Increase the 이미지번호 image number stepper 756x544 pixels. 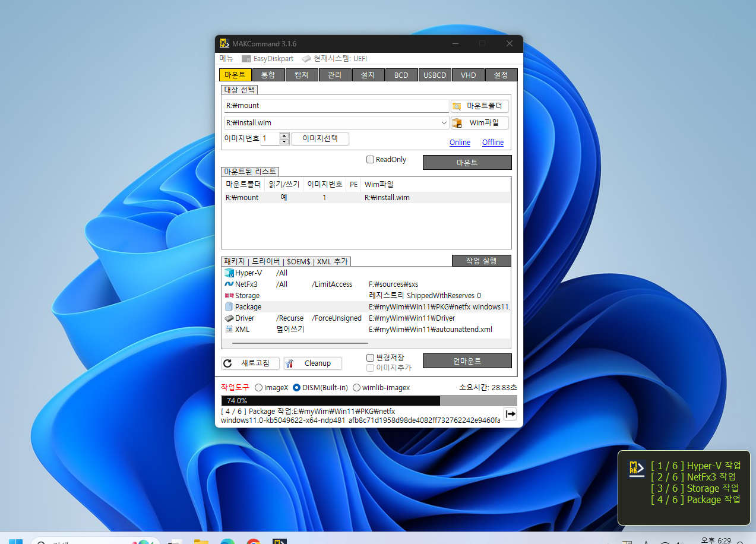click(x=284, y=135)
